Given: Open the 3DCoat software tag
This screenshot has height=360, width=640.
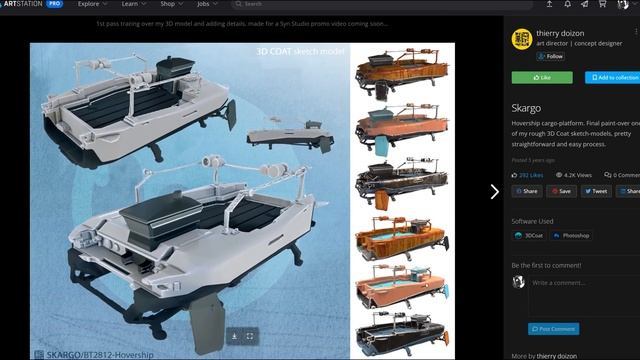Looking at the screenshot, I should (x=529, y=236).
